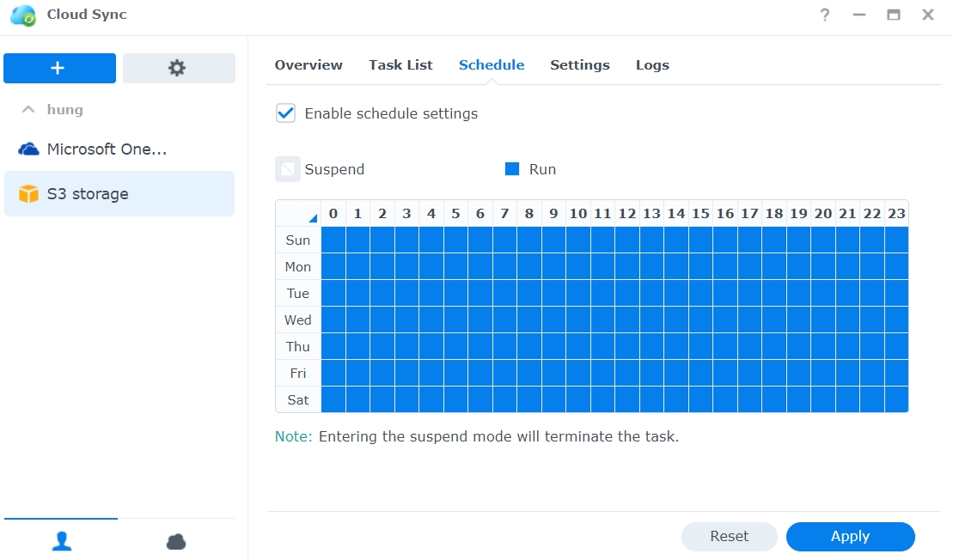The width and height of the screenshot is (953, 560).
Task: Click the plus icon to add connection
Action: coord(58,69)
